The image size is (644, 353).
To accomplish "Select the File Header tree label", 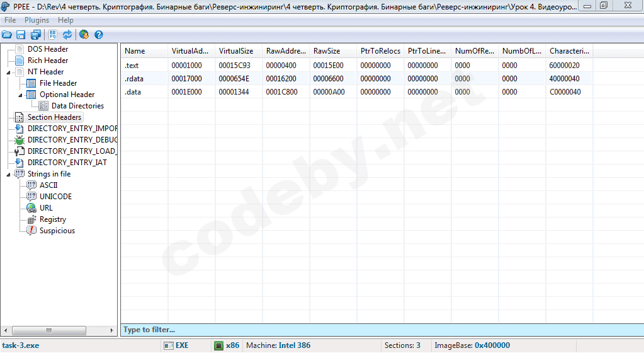I will 58,83.
